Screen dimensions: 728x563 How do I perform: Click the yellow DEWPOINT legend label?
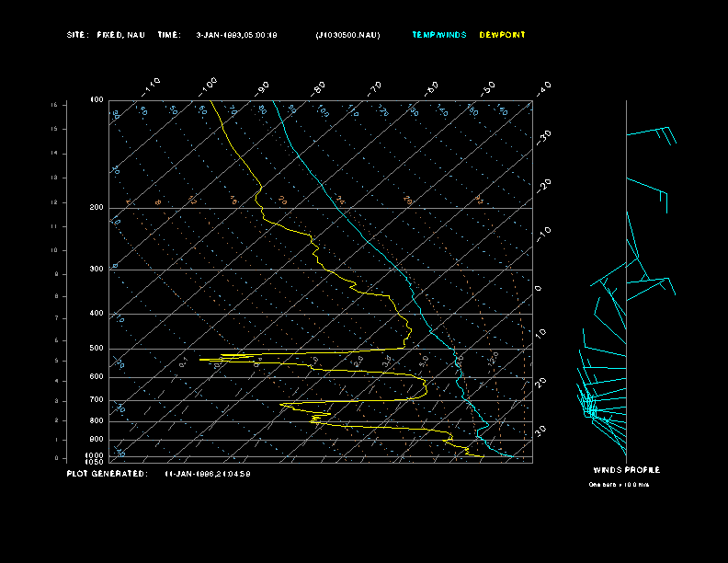(503, 35)
